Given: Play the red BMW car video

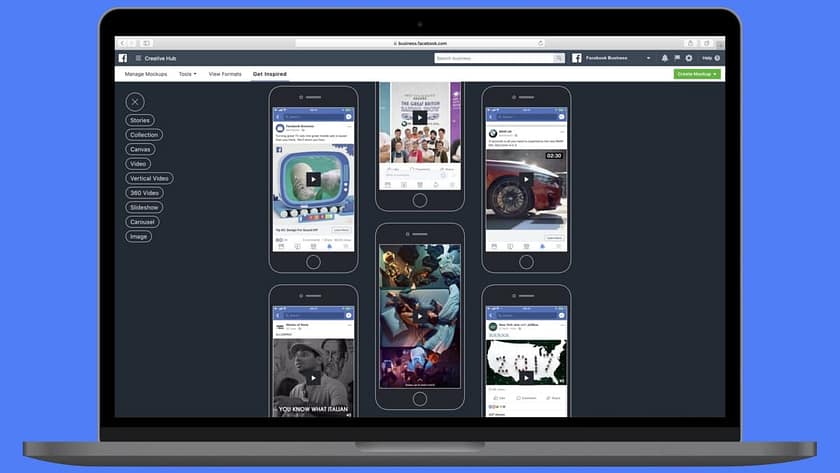Looking at the screenshot, I should click(527, 180).
